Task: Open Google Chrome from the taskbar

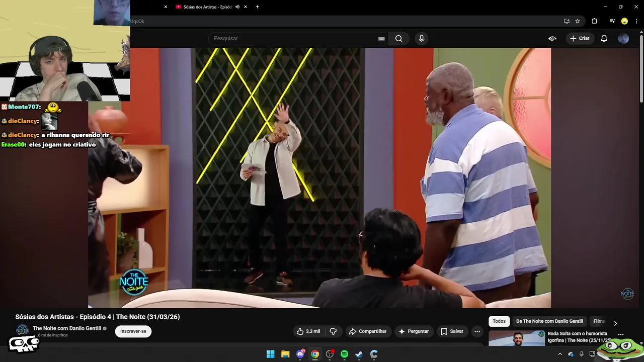Action: 315,354
